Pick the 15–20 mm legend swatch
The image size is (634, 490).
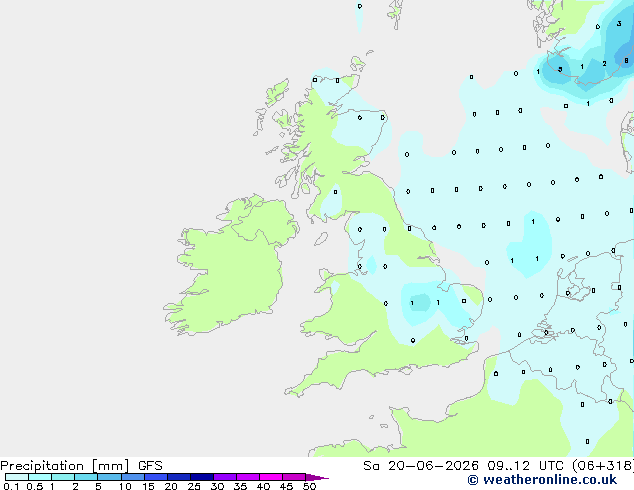156,477
